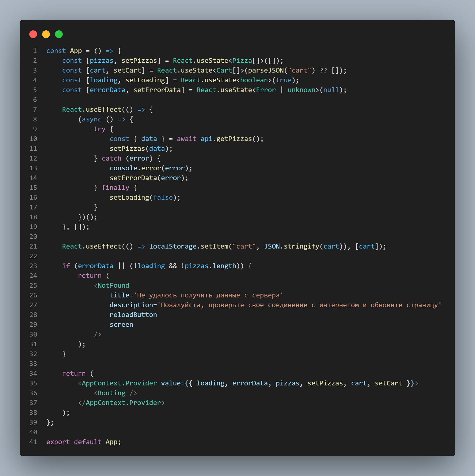Screen dimensions: 475x476
Task: Click 'setErrorData(error)' on line 14
Action: click(x=147, y=178)
